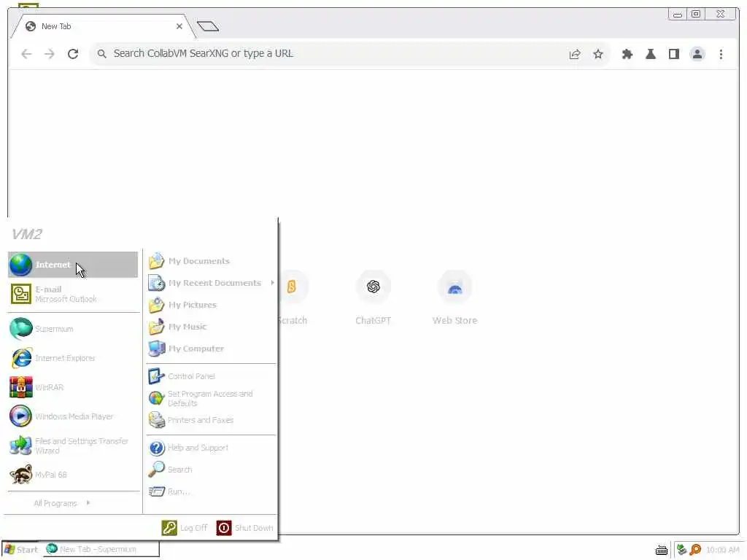Open the Extensions puzzle icon
The height and width of the screenshot is (560, 747).
pos(627,54)
